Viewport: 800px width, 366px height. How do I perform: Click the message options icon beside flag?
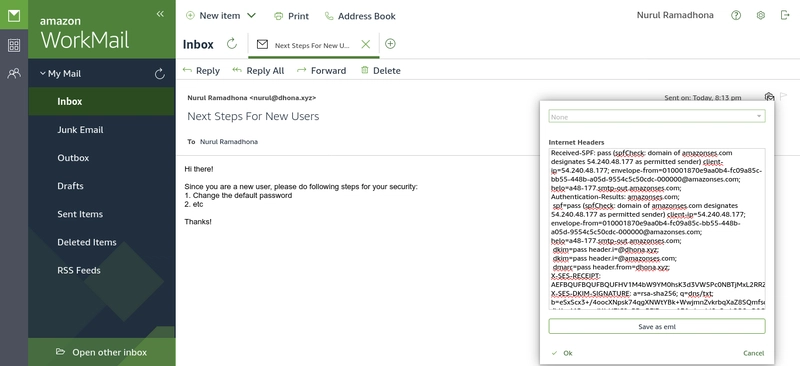(769, 96)
